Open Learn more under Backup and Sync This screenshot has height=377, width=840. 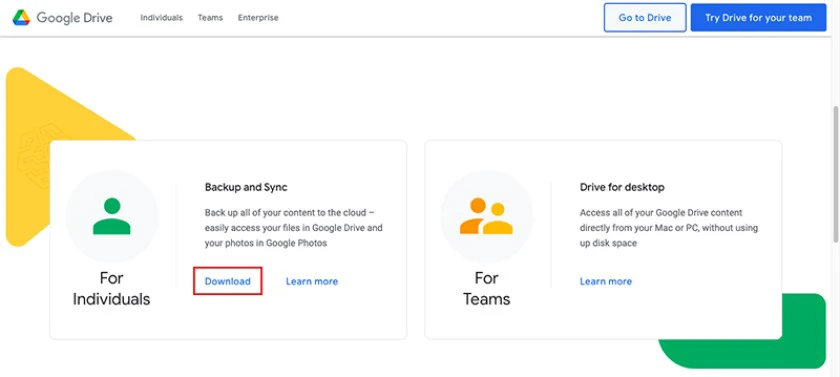pos(312,281)
